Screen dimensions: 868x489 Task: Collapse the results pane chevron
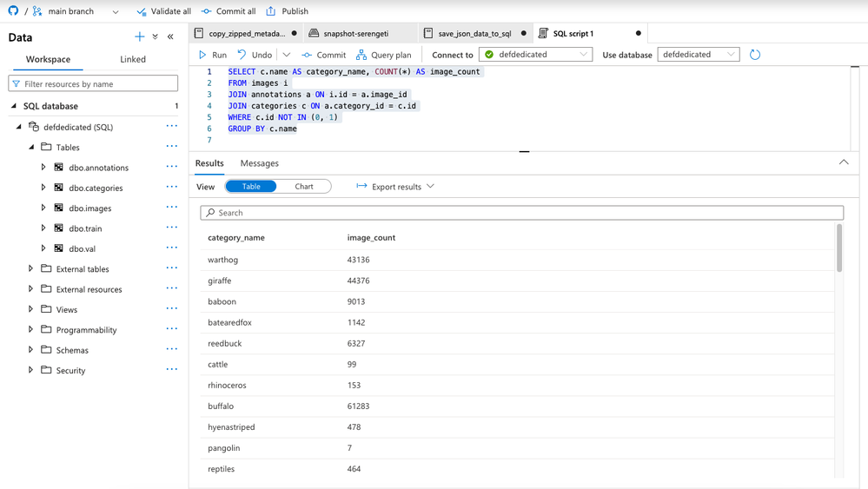[x=844, y=162]
